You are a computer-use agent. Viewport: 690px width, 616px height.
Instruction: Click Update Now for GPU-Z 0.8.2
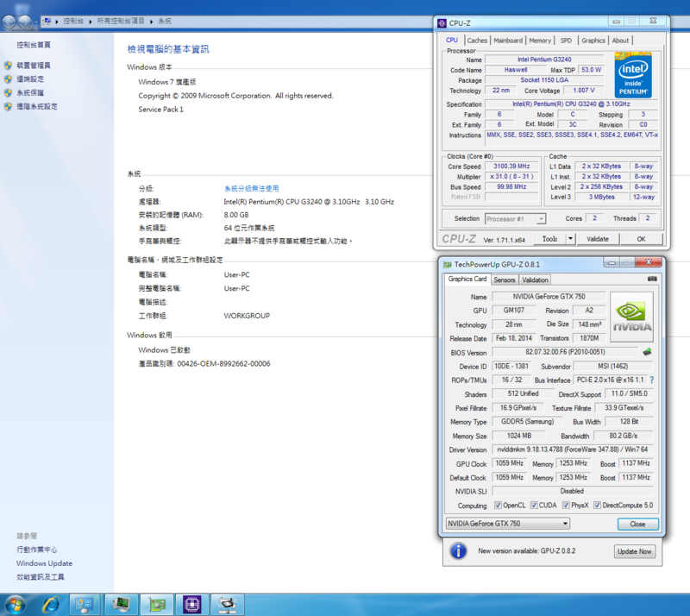pos(634,551)
